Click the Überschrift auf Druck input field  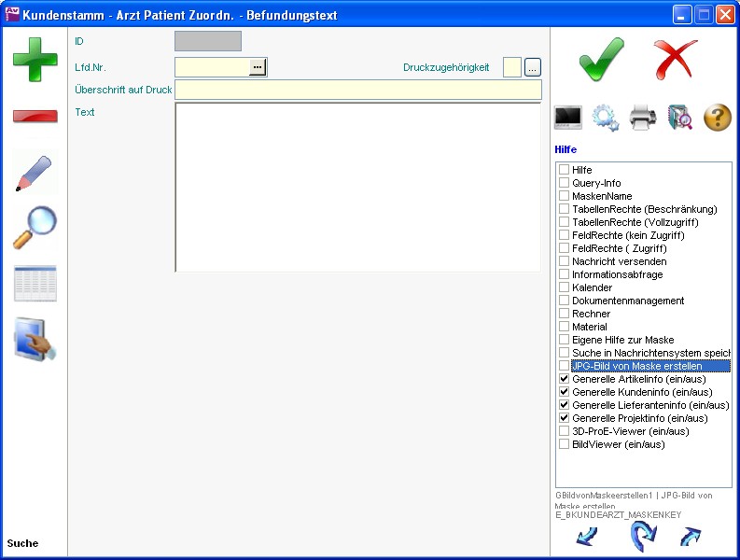357,90
